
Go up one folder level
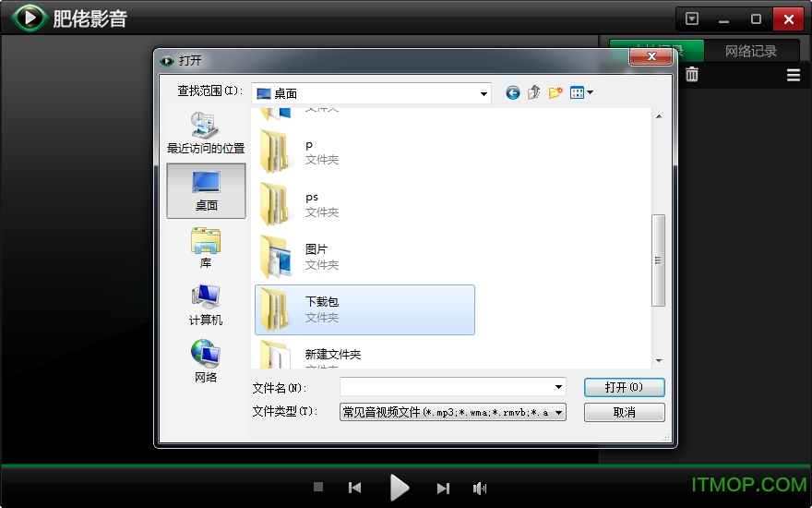click(x=534, y=92)
